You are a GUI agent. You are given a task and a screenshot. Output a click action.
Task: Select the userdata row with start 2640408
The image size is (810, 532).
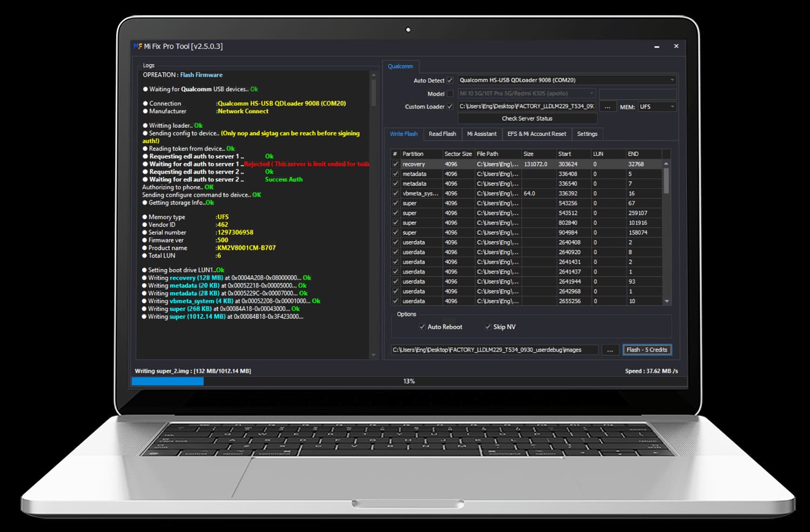526,242
